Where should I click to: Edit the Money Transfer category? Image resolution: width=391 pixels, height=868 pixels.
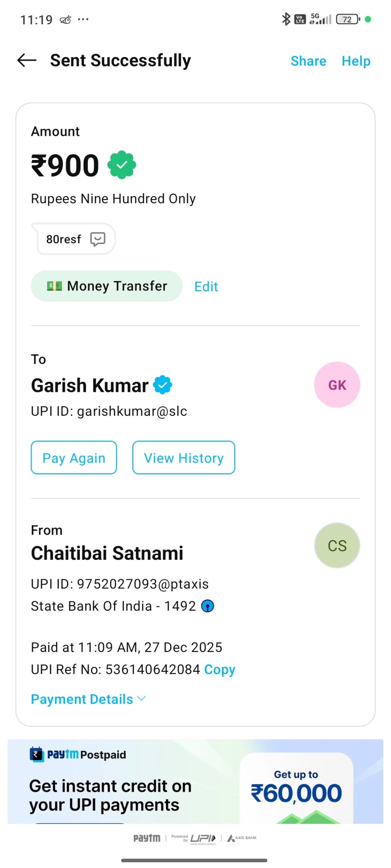(206, 287)
